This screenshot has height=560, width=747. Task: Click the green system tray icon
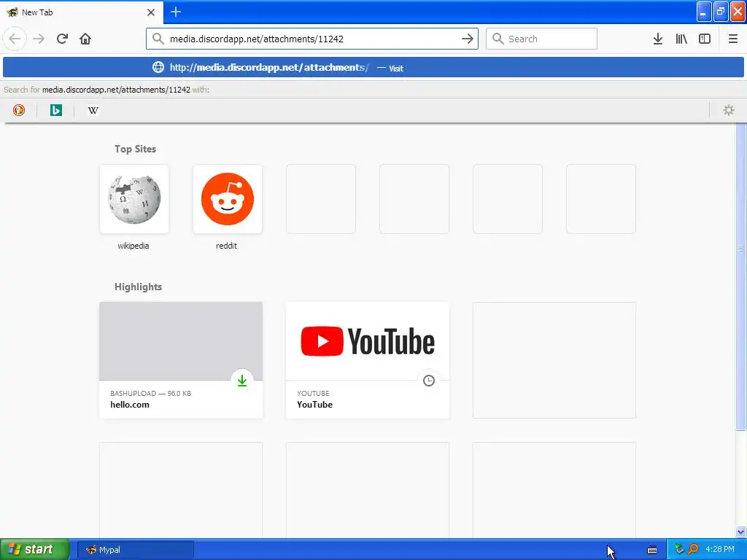point(679,549)
